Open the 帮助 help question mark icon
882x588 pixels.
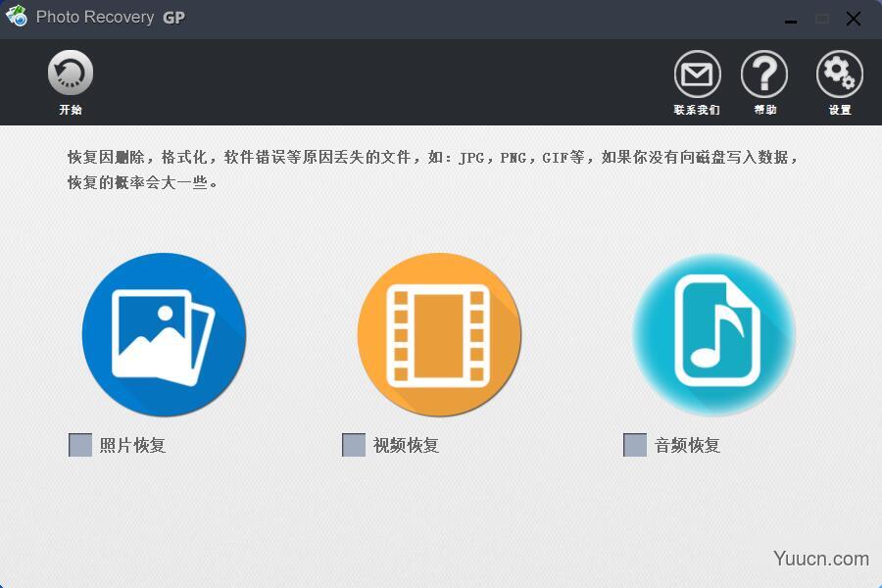764,73
